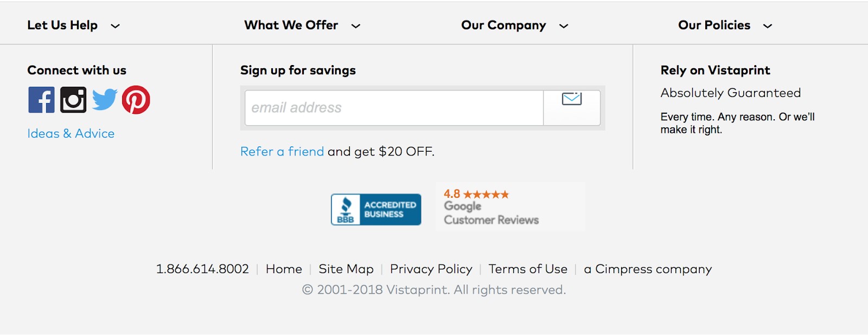The height and width of the screenshot is (336, 868).
Task: Click the BBB Accredited Business badge
Action: 376,209
